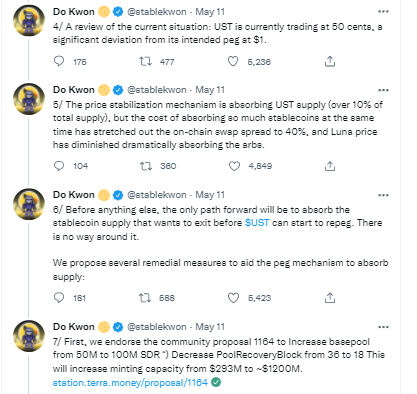Retweet tweet 5/ with 360 retweets
This screenshot has height=394, width=417.
click(x=146, y=166)
